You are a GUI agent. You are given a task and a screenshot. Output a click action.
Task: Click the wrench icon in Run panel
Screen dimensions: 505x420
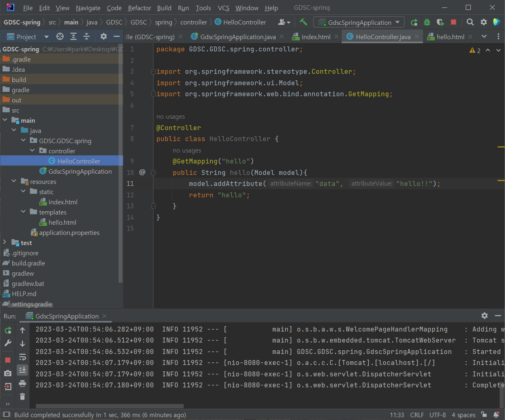pos(8,343)
